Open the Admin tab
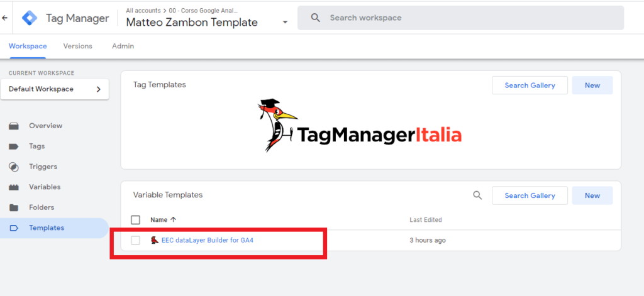Image resolution: width=644 pixels, height=296 pixels. point(123,46)
